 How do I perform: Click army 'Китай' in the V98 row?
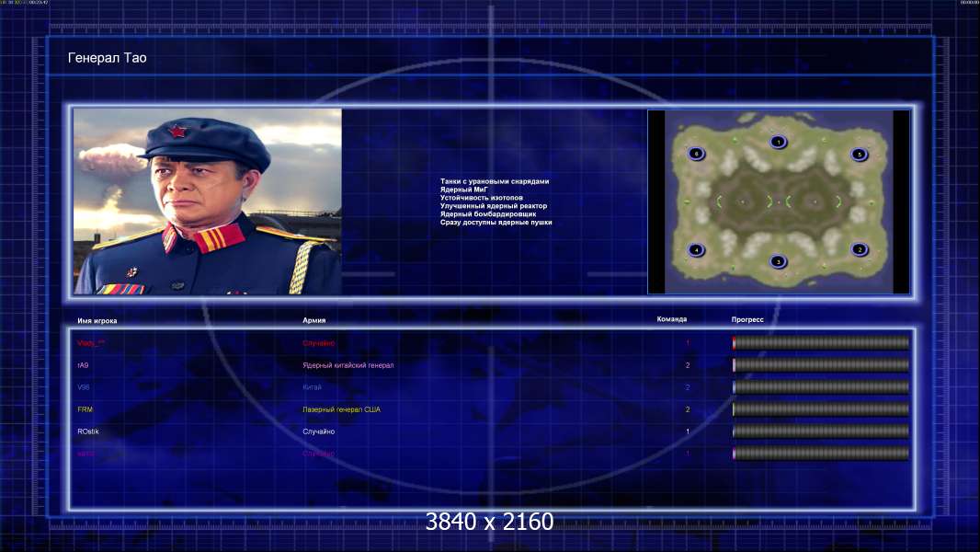pyautogui.click(x=312, y=387)
